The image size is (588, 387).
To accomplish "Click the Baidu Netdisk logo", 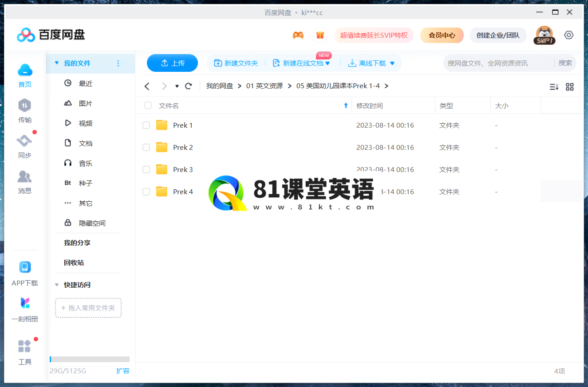I will pos(51,35).
